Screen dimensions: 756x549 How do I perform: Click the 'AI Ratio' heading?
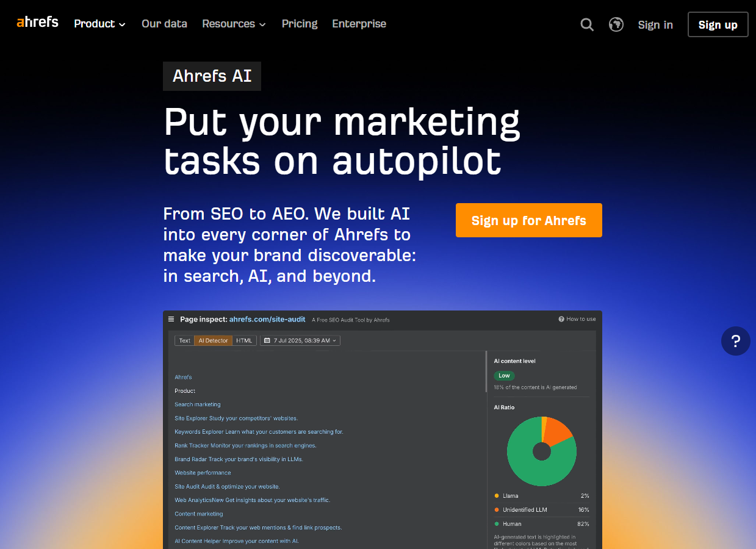point(504,407)
